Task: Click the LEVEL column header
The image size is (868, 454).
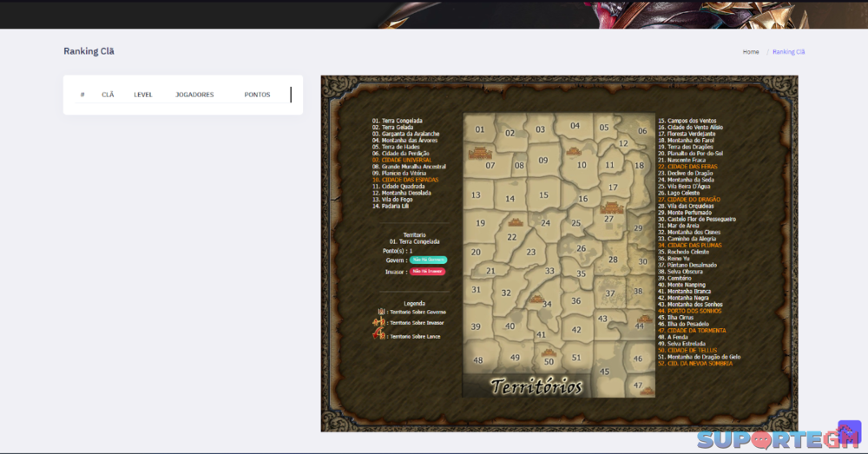Action: click(143, 95)
